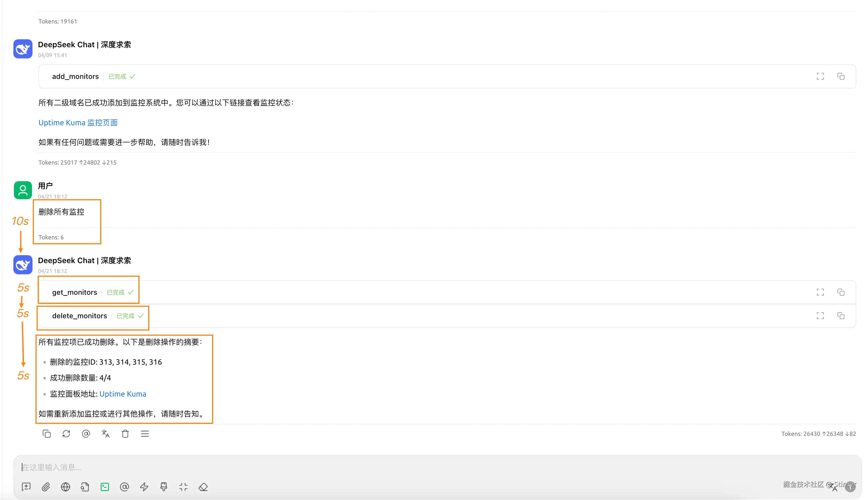
Task: Expand the delete_monitors tool call row
Action: coord(79,316)
